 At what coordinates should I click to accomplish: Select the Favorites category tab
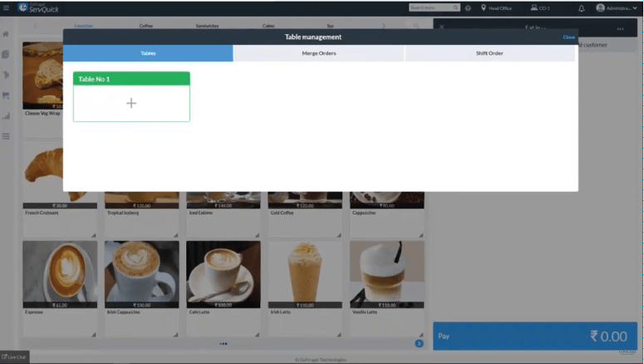(x=84, y=26)
